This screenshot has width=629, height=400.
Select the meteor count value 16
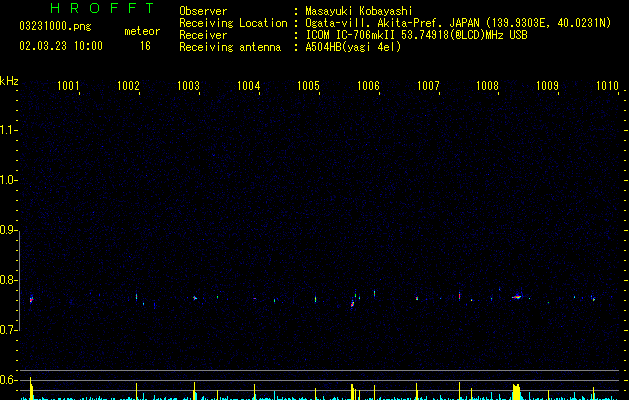click(145, 46)
